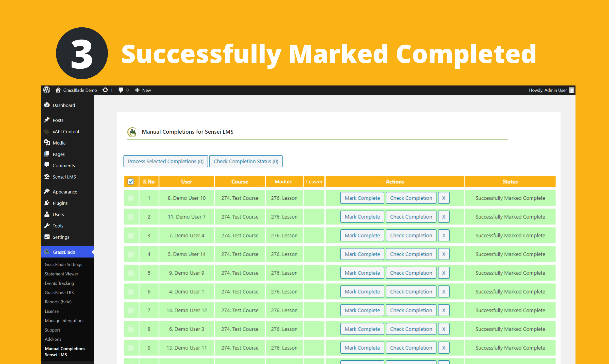Select the xAPI Content sidebar icon
The image size is (609, 364).
click(x=47, y=131)
